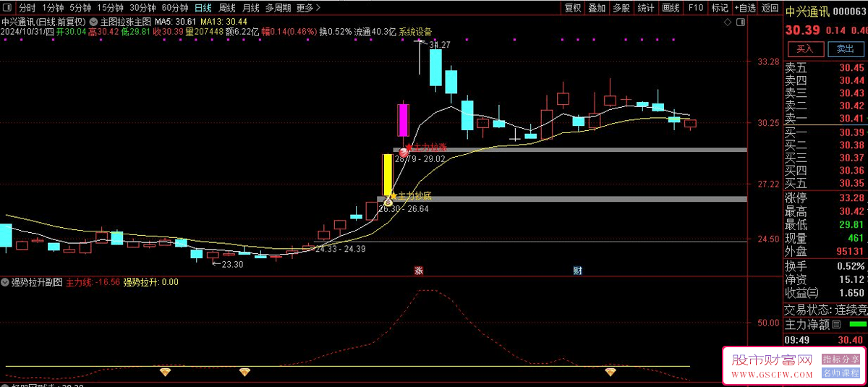This screenshot has width=868, height=387.
Task: Click the 标记 mark button
Action: pos(720,8)
